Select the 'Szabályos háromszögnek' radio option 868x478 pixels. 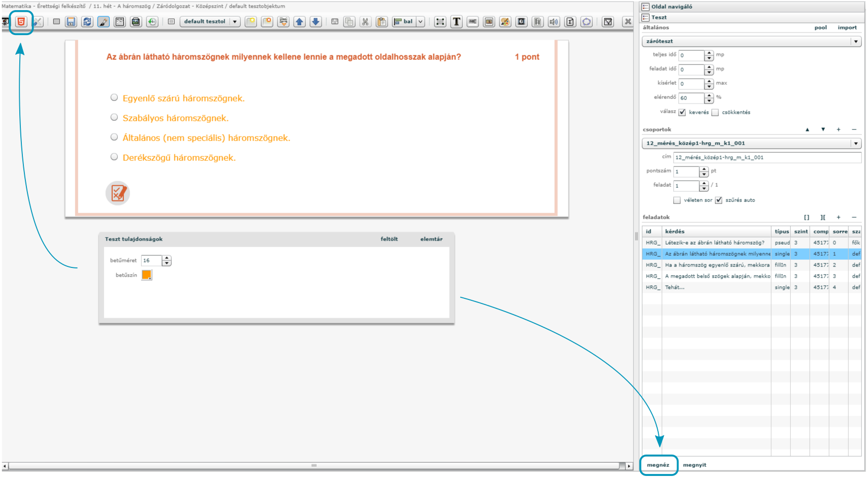[114, 118]
